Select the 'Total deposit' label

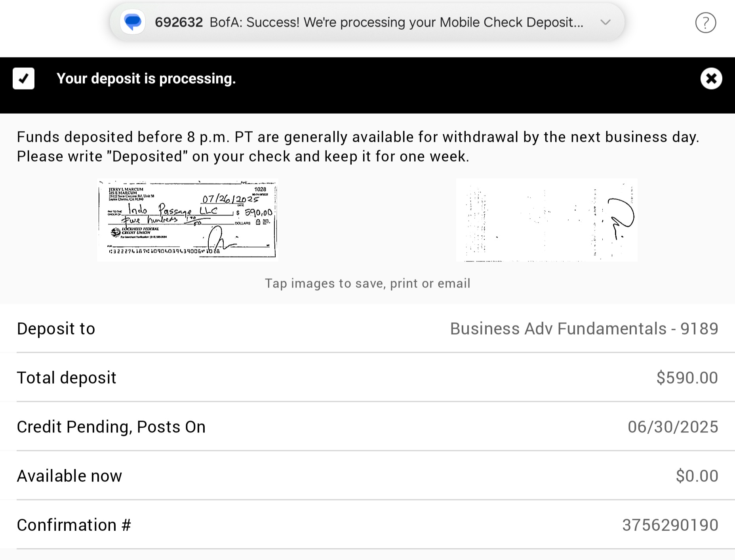pyautogui.click(x=67, y=378)
